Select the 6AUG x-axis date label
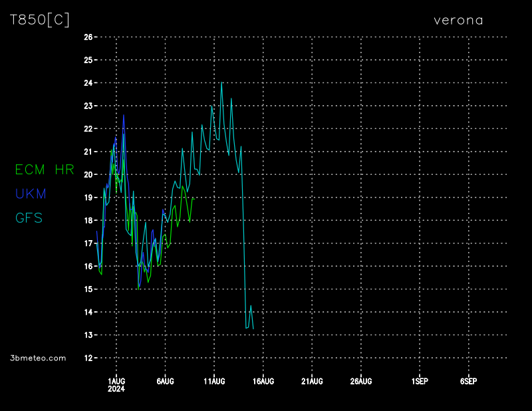This screenshot has width=532, height=411. 165,381
